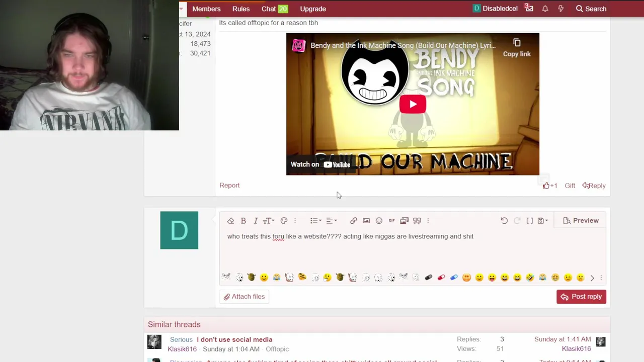Open more insert options after quote icon
The height and width of the screenshot is (362, 644).
click(428, 221)
